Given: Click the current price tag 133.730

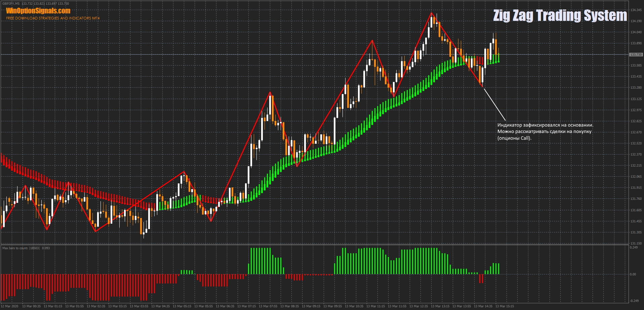Looking at the screenshot, I should [x=636, y=54].
